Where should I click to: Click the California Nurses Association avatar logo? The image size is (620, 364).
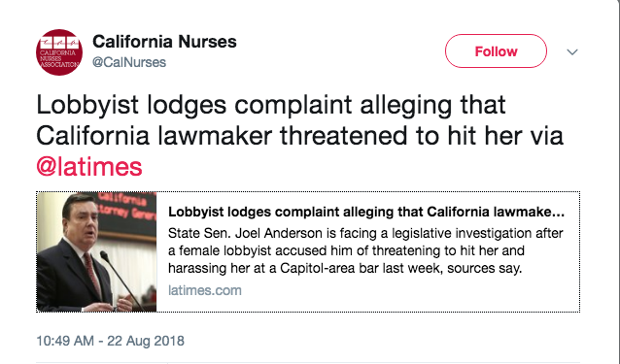tap(59, 52)
